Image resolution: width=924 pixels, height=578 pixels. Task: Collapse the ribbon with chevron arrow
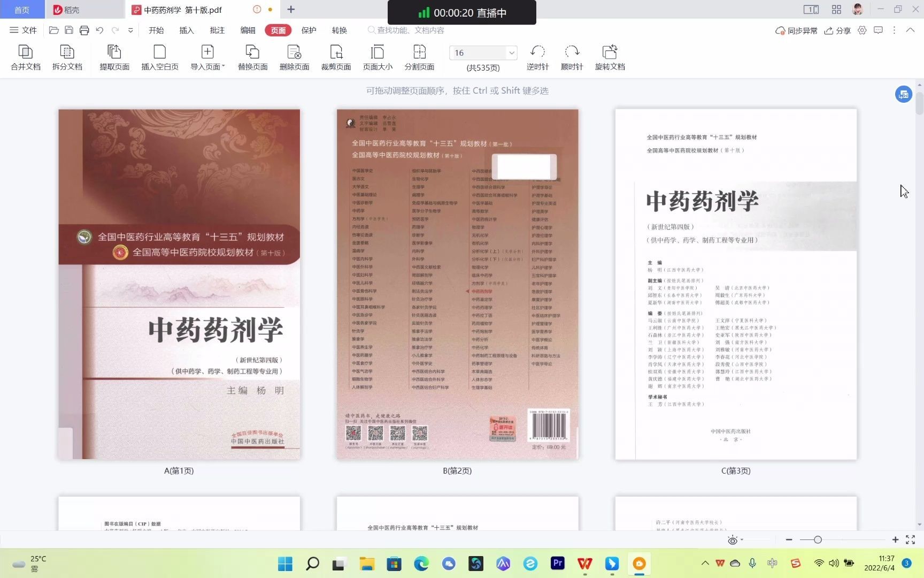click(910, 31)
